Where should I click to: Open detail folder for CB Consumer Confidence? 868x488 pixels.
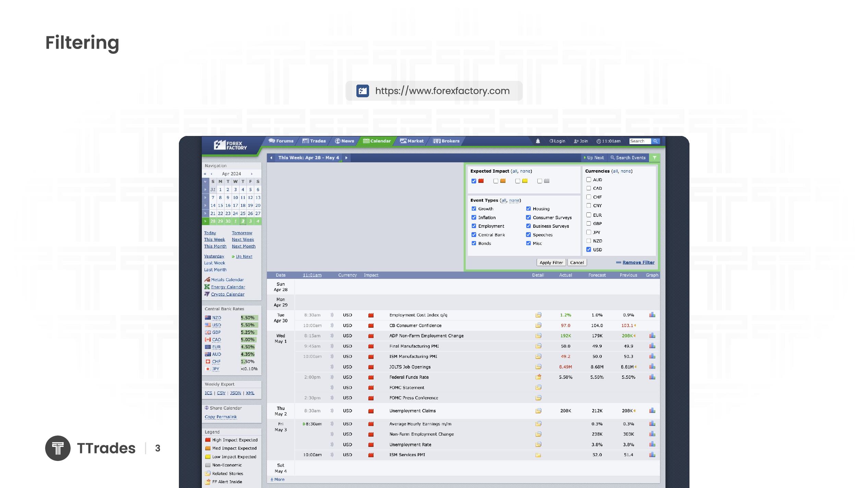(538, 325)
